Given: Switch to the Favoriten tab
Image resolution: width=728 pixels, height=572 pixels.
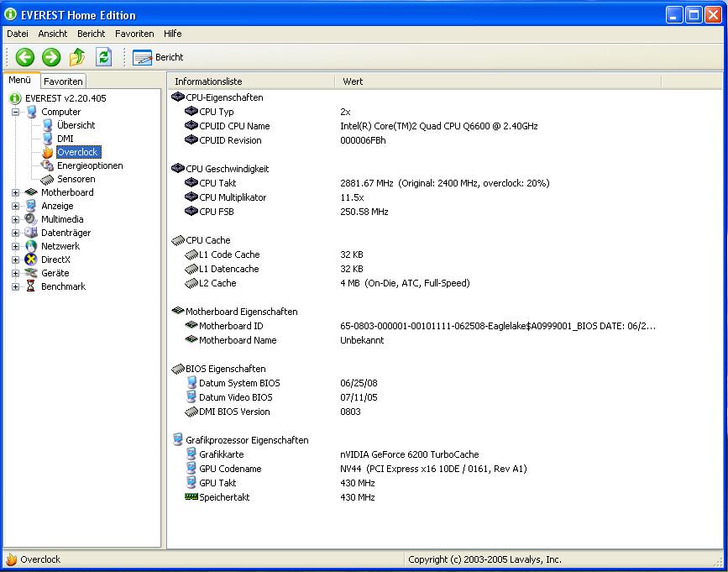Looking at the screenshot, I should tap(63, 81).
